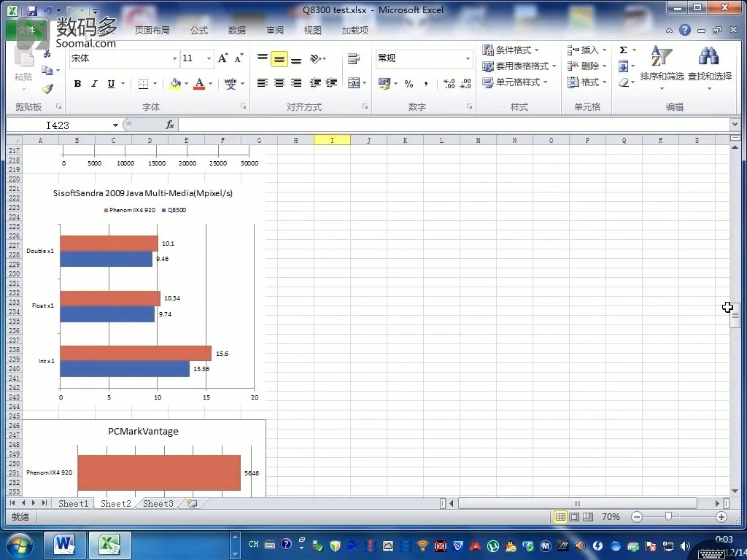
Task: Expand Name Box dropdown
Action: click(115, 125)
